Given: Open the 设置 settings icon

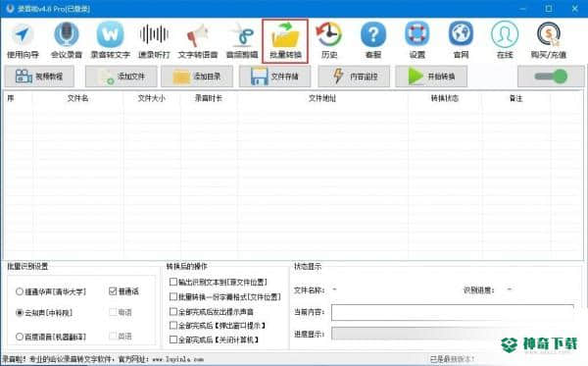Looking at the screenshot, I should (417, 41).
